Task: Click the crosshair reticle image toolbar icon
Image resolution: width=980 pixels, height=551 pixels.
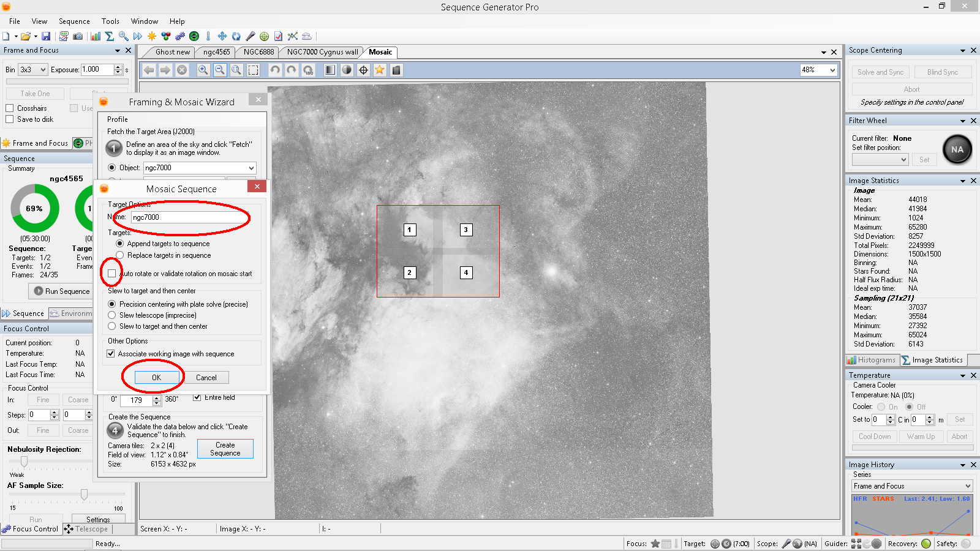Action: 363,70
